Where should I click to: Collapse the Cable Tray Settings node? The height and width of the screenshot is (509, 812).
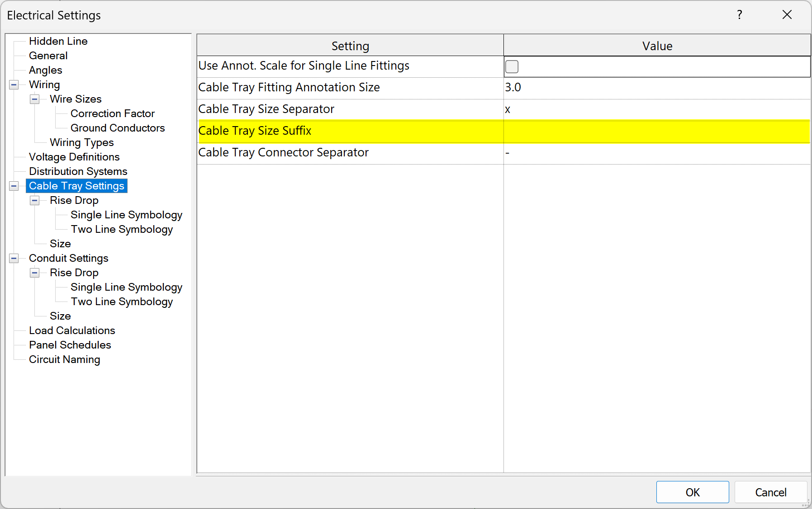click(14, 186)
